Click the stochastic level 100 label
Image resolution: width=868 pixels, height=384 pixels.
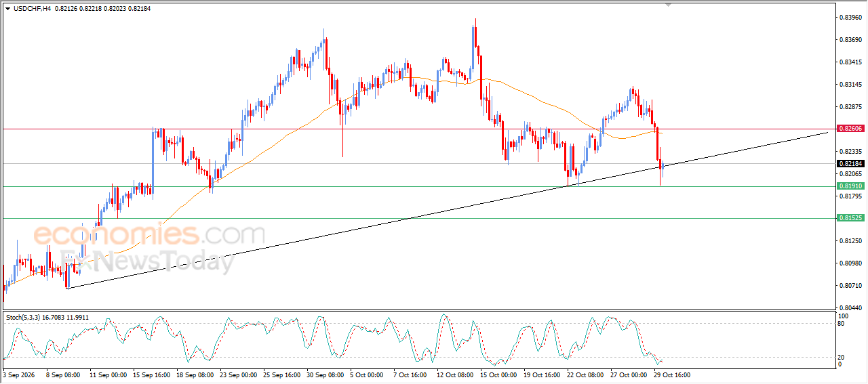pos(845,316)
